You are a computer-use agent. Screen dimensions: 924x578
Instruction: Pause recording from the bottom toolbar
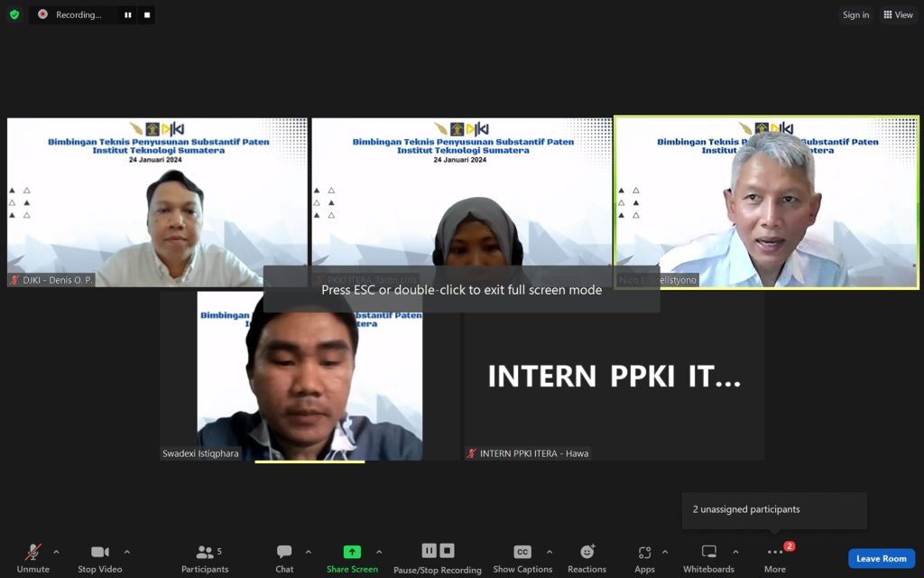(x=429, y=551)
